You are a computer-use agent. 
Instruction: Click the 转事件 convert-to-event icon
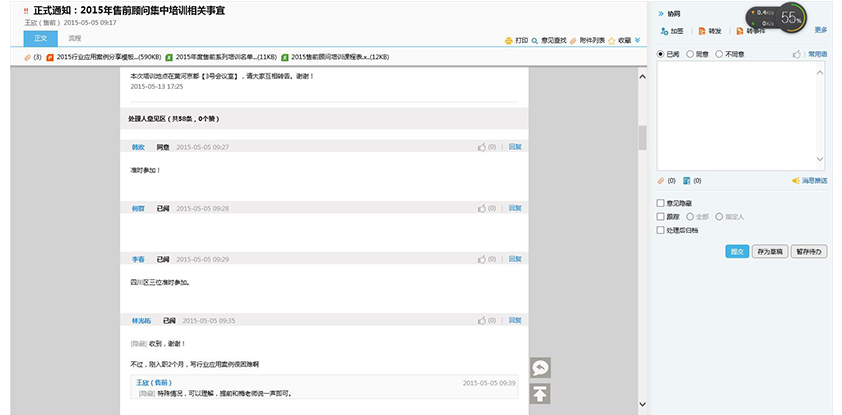(740, 31)
